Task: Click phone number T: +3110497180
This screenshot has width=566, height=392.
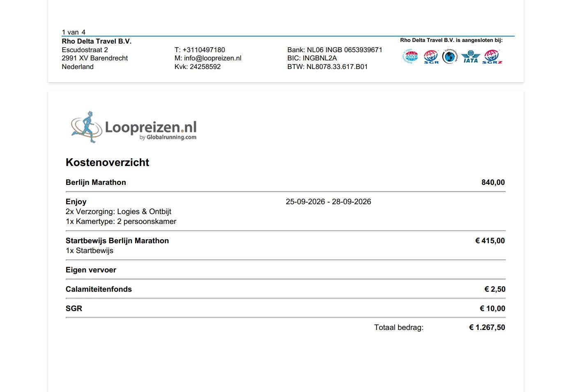Action: tap(200, 50)
